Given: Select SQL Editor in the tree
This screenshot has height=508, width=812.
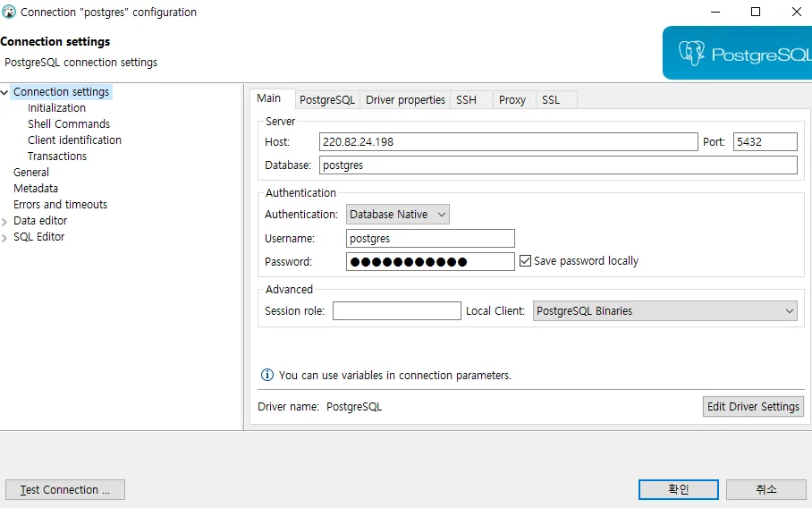Looking at the screenshot, I should (38, 237).
